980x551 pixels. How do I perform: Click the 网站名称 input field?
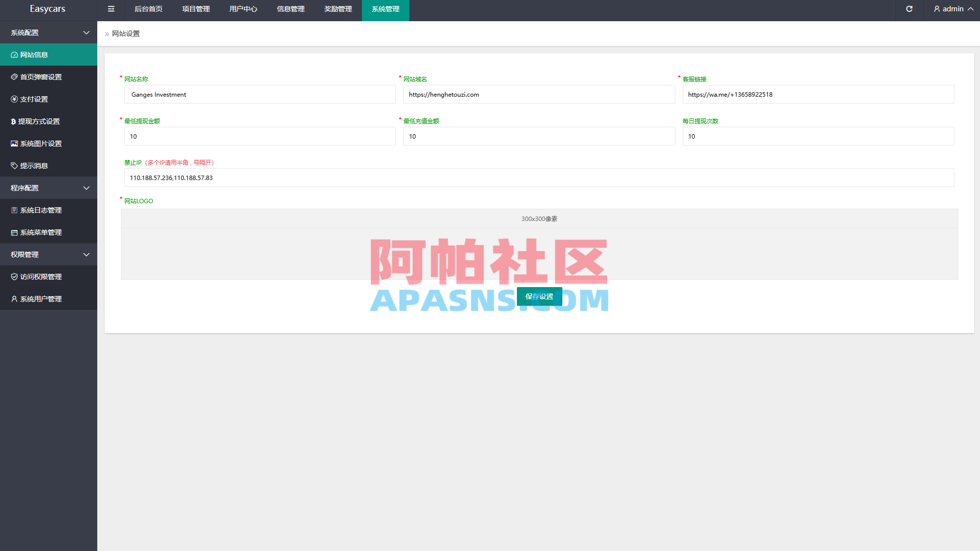click(260, 94)
